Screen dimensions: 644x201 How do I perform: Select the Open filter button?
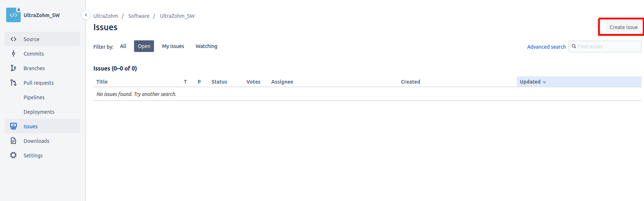(144, 46)
